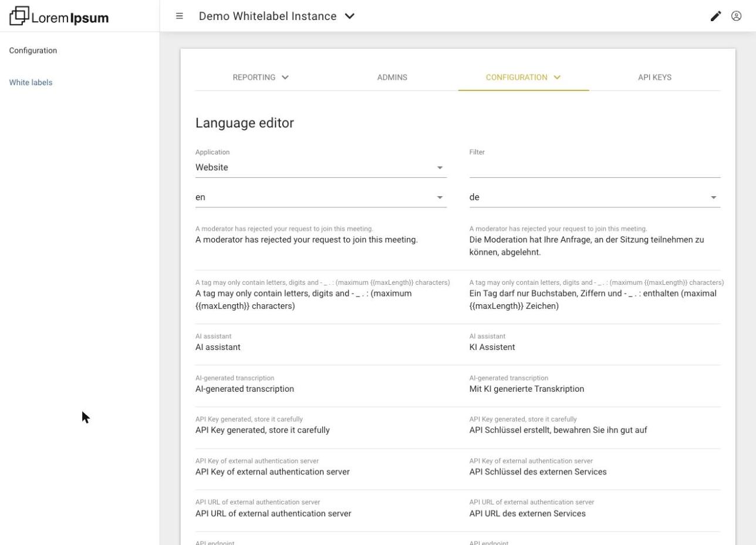Viewport: 756px width, 545px height.
Task: Open the source language dropdown showing en
Action: coord(320,197)
